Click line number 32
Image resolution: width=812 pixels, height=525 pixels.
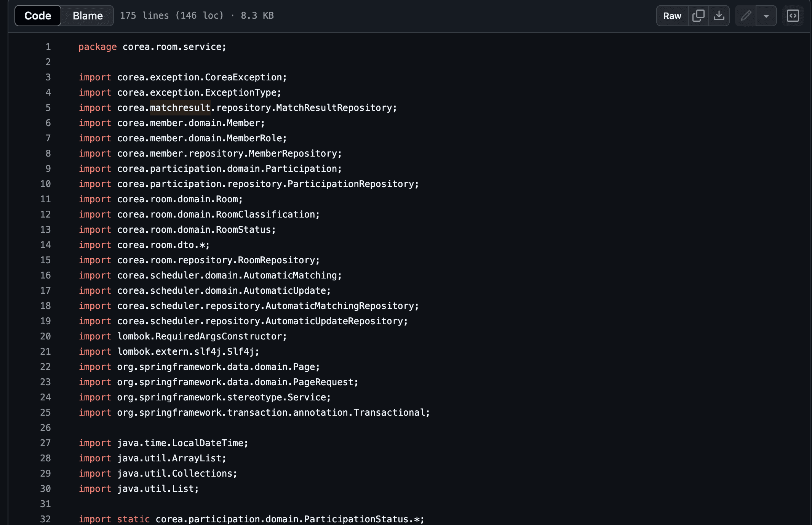[x=45, y=519]
